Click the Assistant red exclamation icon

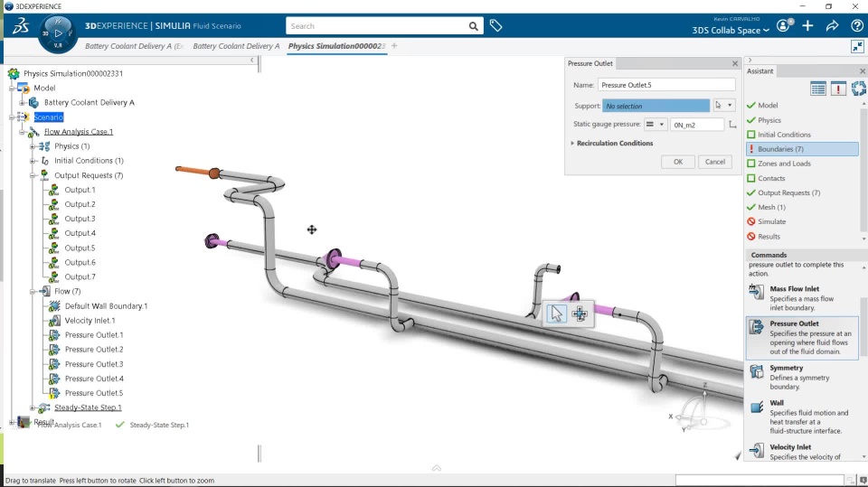[838, 89]
